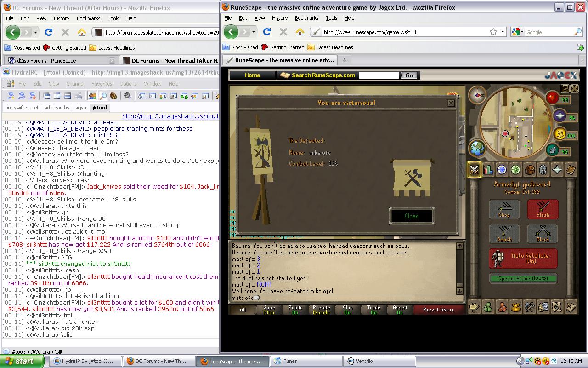Toggle the HydraIRC user list icon

tap(92, 96)
